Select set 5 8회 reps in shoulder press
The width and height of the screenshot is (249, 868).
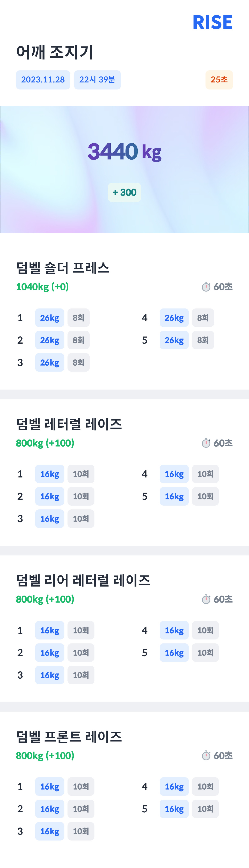[x=203, y=340]
